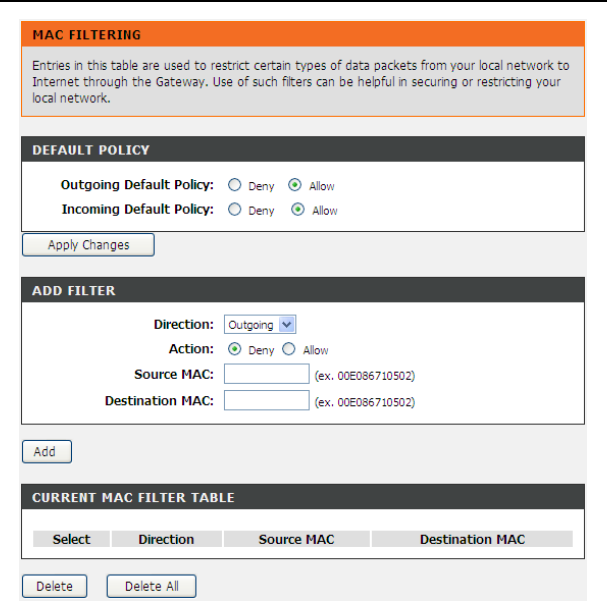Select Deny for Incoming Default Policy
Image resolution: width=607 pixels, height=601 pixels.
(235, 210)
